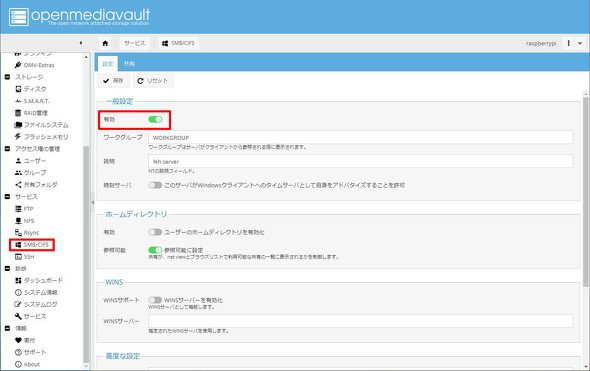Collapse the サービス tree section
The width and height of the screenshot is (590, 371).
pos(7,196)
